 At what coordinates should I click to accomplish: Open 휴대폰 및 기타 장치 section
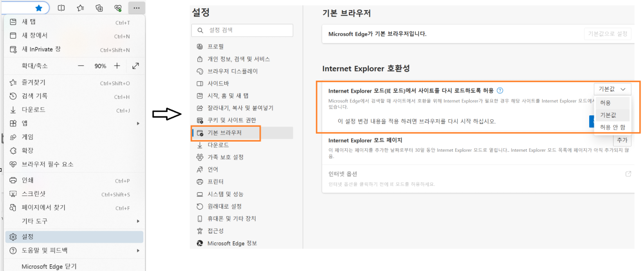click(242, 219)
